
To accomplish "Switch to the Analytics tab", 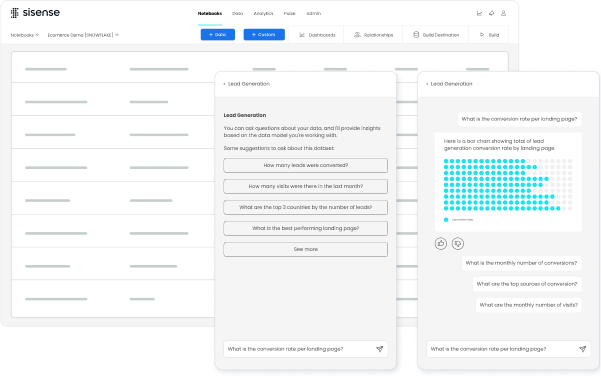I will (x=263, y=13).
